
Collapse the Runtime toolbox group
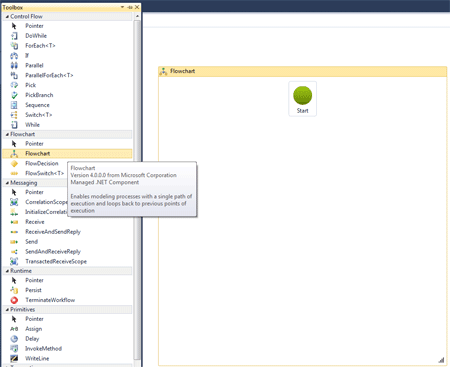coord(7,271)
